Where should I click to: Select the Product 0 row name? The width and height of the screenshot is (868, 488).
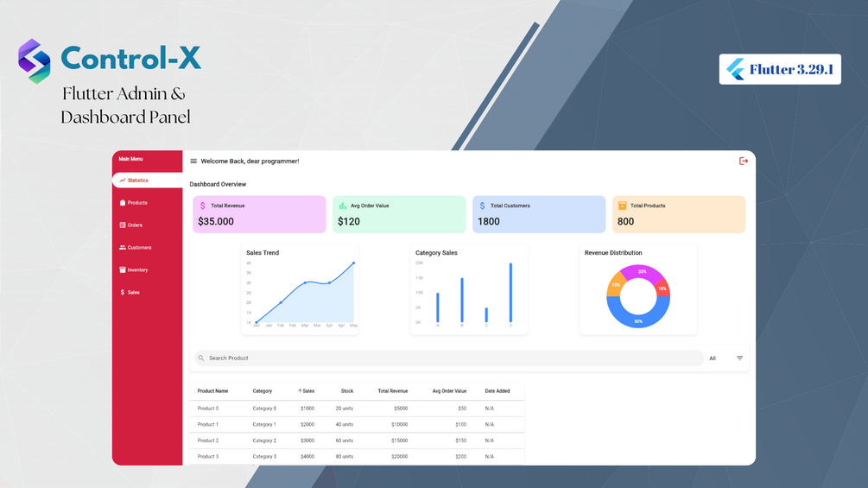[x=208, y=409]
